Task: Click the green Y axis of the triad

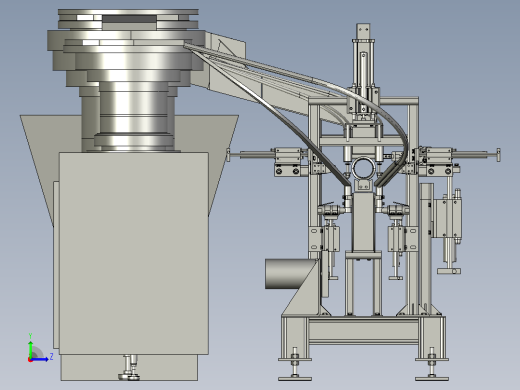Action: click(31, 348)
